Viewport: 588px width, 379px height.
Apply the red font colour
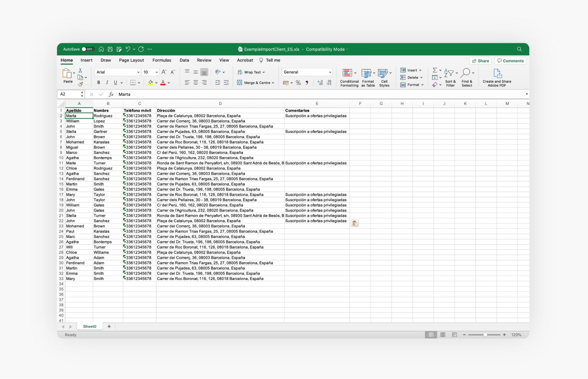click(163, 83)
